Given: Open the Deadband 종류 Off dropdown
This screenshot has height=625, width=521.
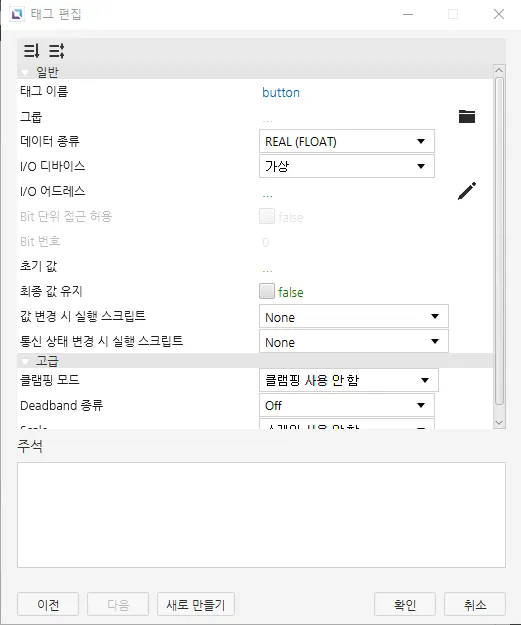Looking at the screenshot, I should point(347,405).
